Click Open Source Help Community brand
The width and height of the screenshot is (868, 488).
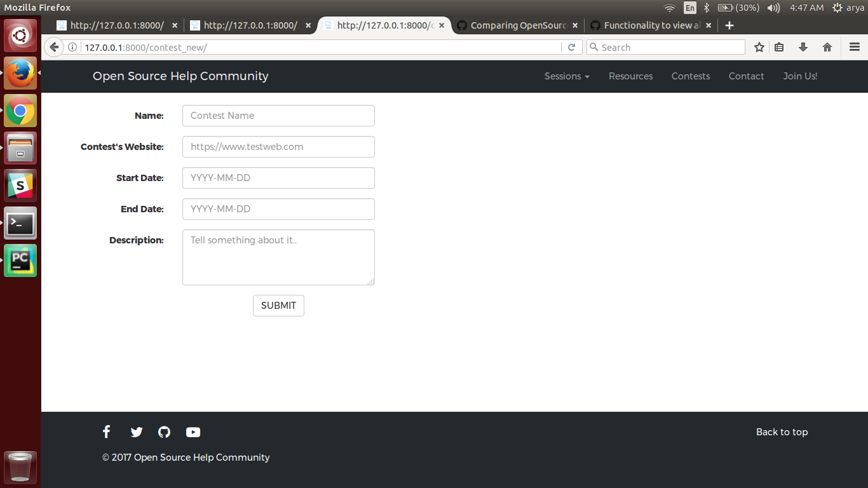(x=180, y=76)
